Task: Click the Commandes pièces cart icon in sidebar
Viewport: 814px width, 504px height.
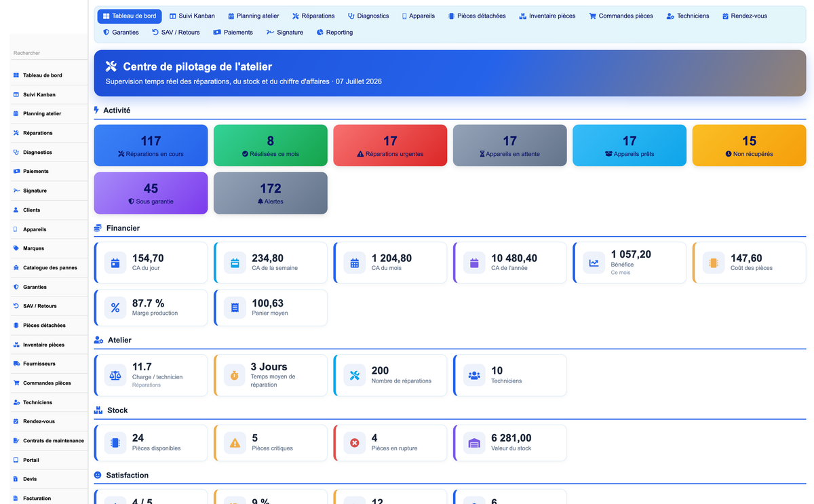Action: pos(16,383)
